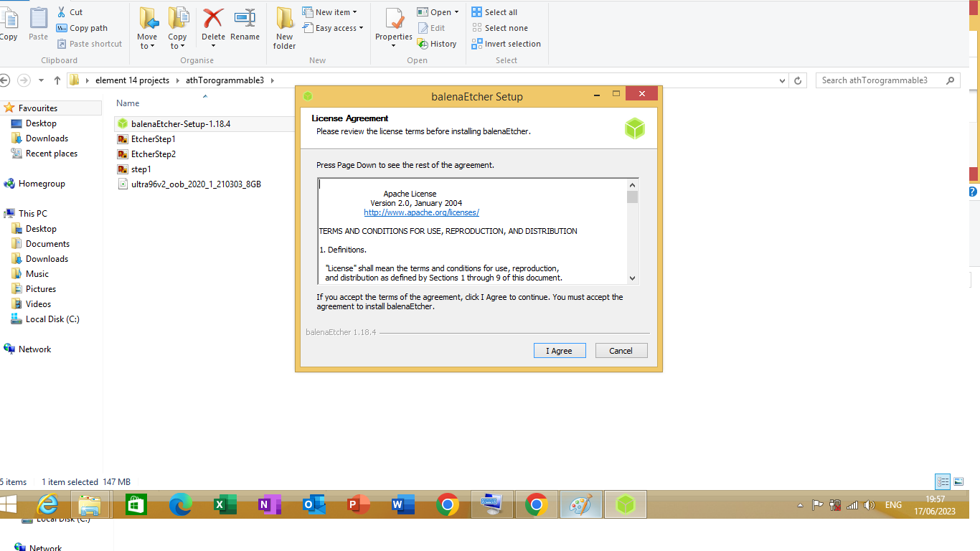This screenshot has height=551, width=980.
Task: Click the Name column header
Action: click(128, 103)
